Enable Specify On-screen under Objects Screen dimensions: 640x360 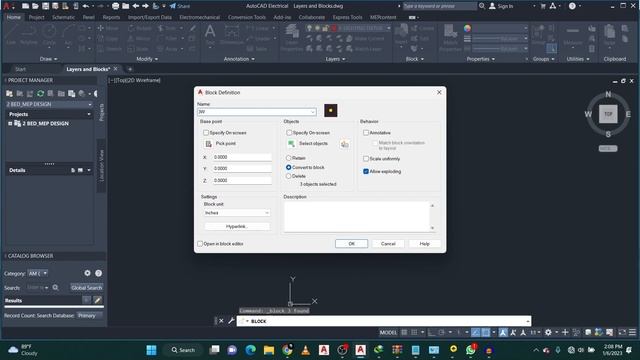pos(289,133)
